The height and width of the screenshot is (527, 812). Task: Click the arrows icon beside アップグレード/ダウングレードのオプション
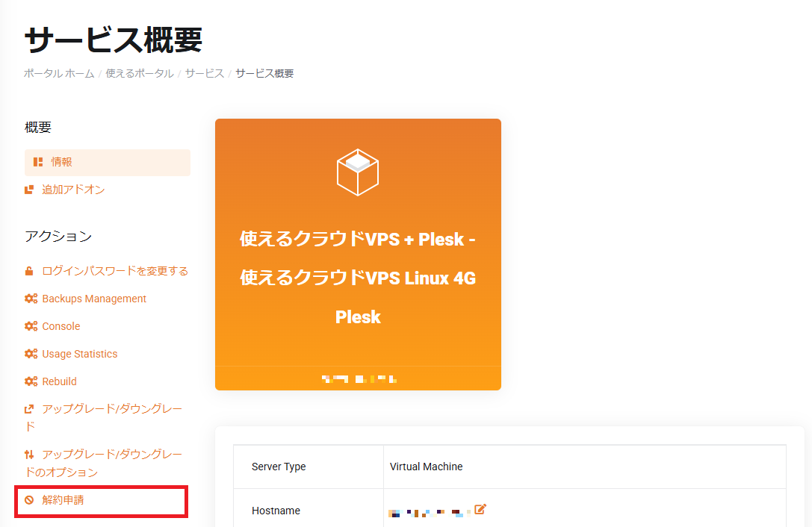coord(29,455)
